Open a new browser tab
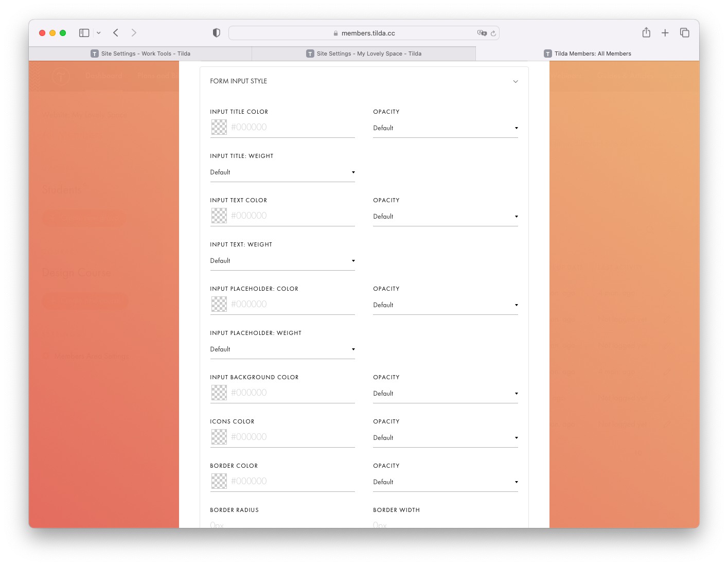 click(665, 32)
